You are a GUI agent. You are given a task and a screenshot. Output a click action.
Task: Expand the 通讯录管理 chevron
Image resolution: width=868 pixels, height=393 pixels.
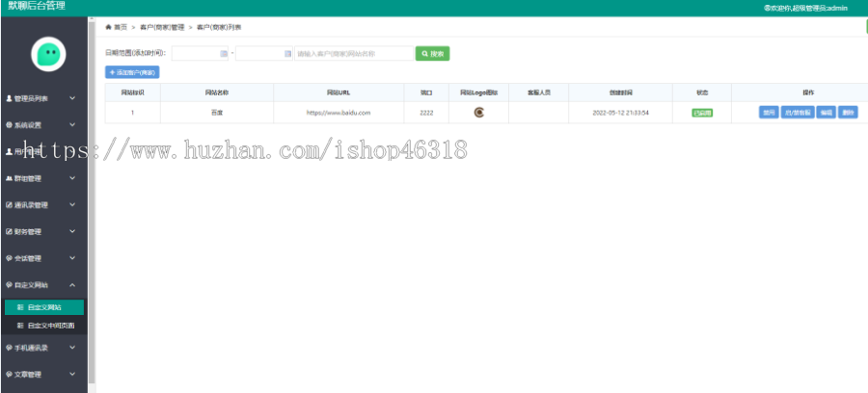click(72, 205)
